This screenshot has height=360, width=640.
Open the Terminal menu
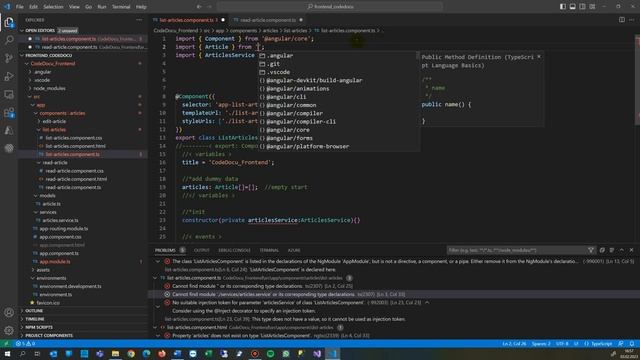(121, 7)
